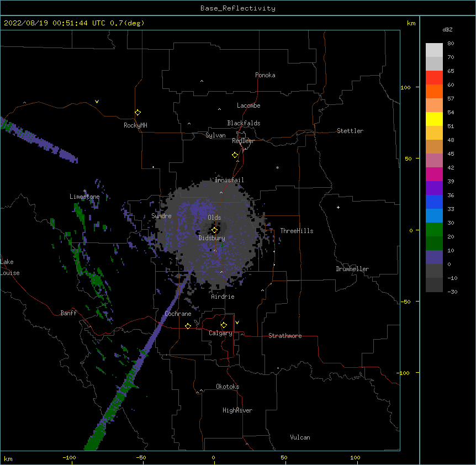
Task: Click the RockyMH label
Action: (135, 125)
